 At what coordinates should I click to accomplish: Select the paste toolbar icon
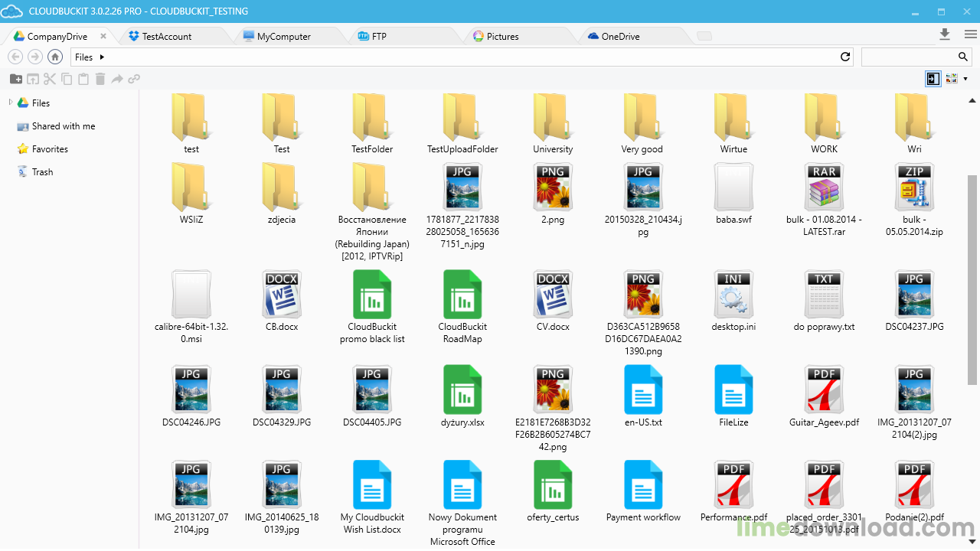83,78
